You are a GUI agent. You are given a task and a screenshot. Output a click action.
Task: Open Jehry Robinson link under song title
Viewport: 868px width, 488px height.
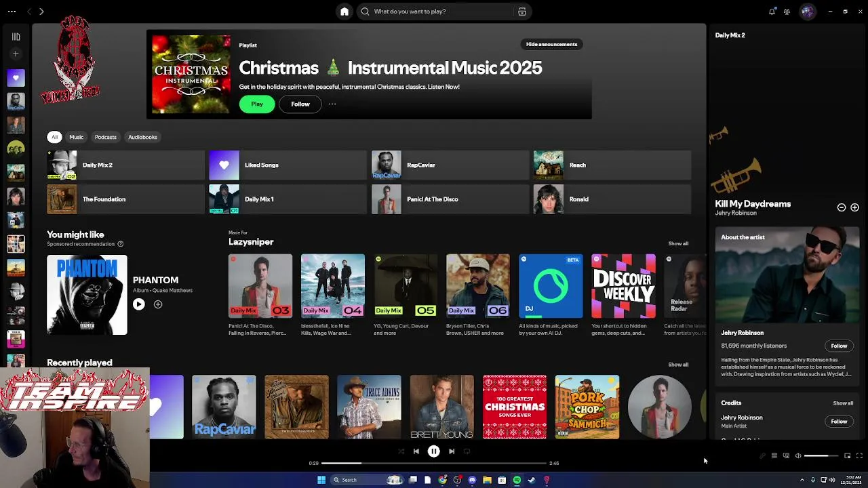pyautogui.click(x=735, y=213)
